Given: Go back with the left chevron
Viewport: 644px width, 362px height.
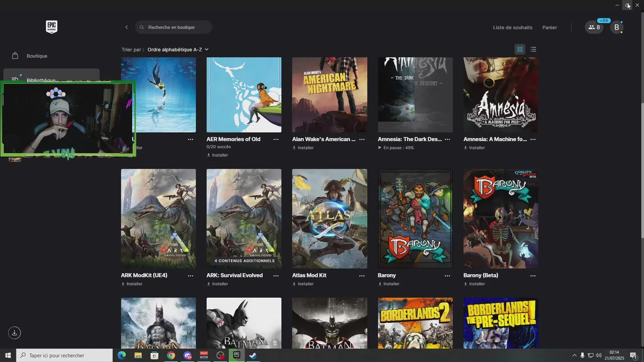Looking at the screenshot, I should 126,27.
